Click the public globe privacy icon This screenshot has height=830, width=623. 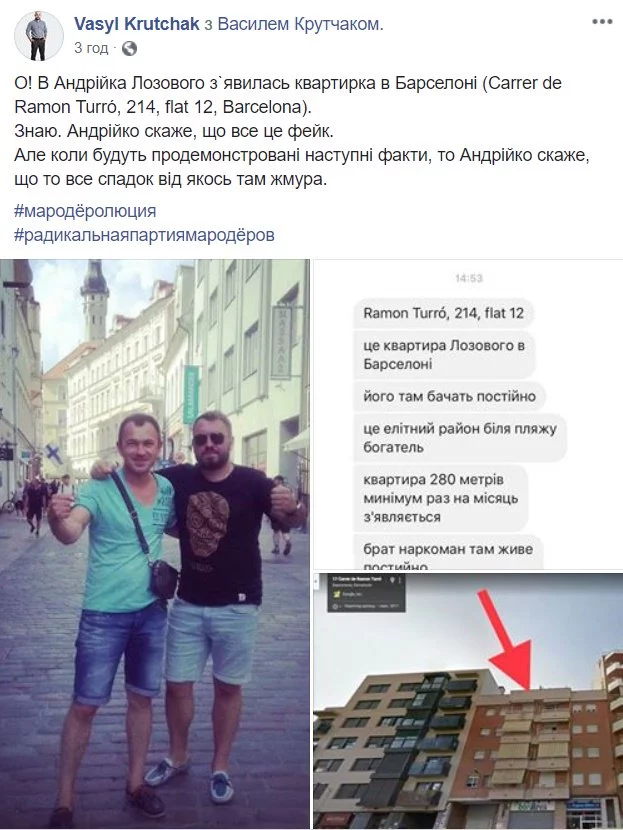(x=129, y=49)
